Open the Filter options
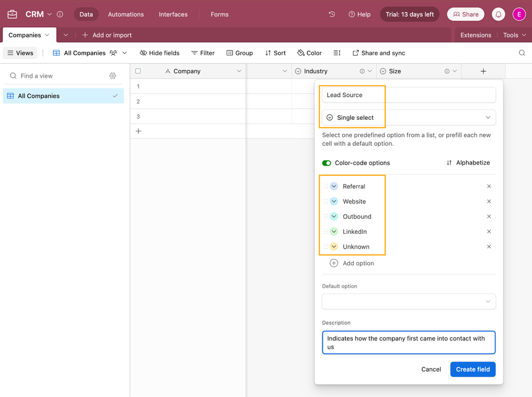Image resolution: width=532 pixels, height=397 pixels. point(203,53)
